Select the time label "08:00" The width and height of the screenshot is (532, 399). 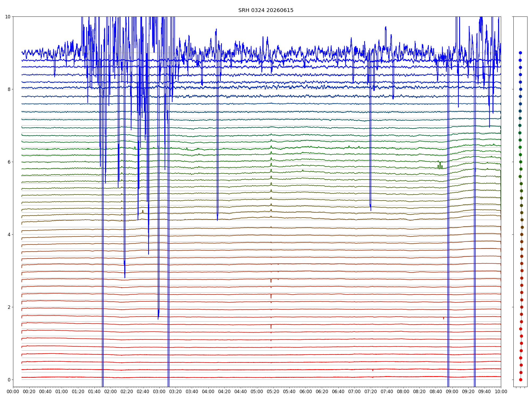click(x=403, y=392)
